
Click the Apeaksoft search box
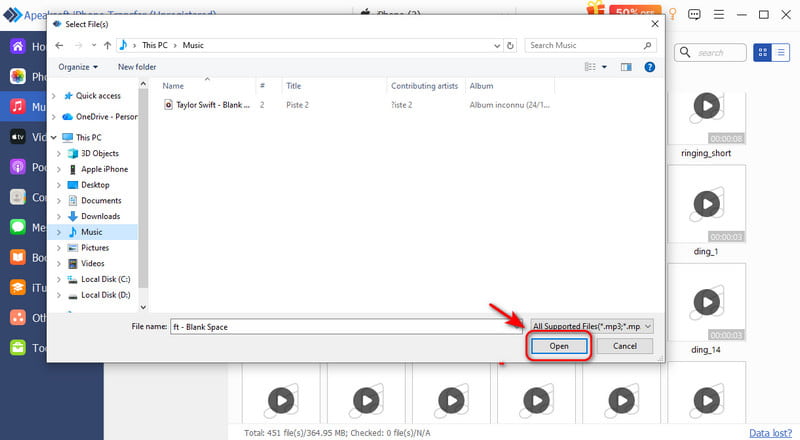coord(711,53)
